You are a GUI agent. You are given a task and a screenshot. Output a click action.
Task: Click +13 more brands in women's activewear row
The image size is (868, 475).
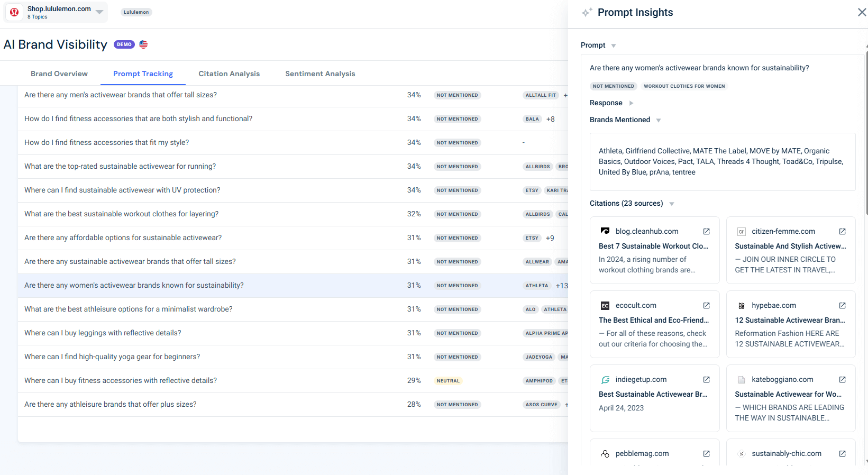pos(562,286)
